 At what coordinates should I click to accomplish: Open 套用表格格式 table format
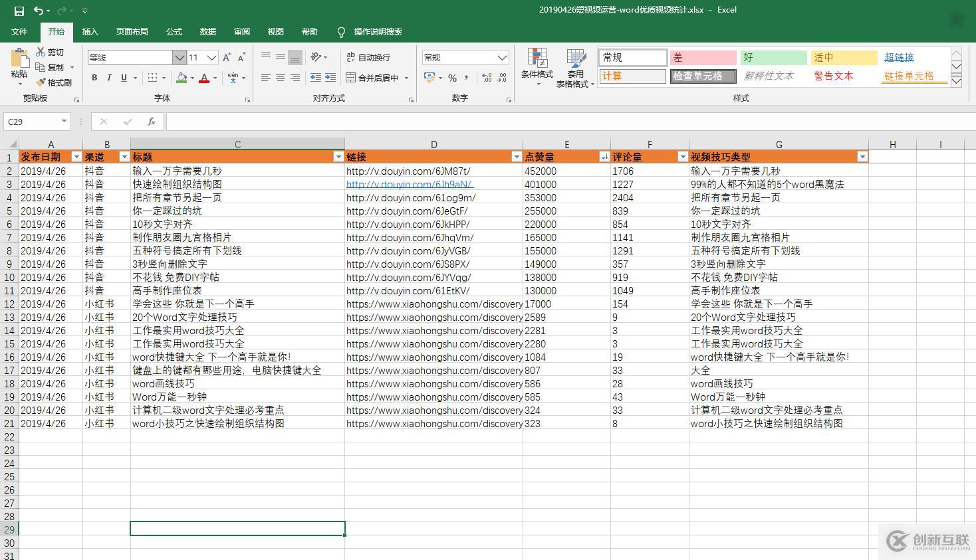point(575,68)
